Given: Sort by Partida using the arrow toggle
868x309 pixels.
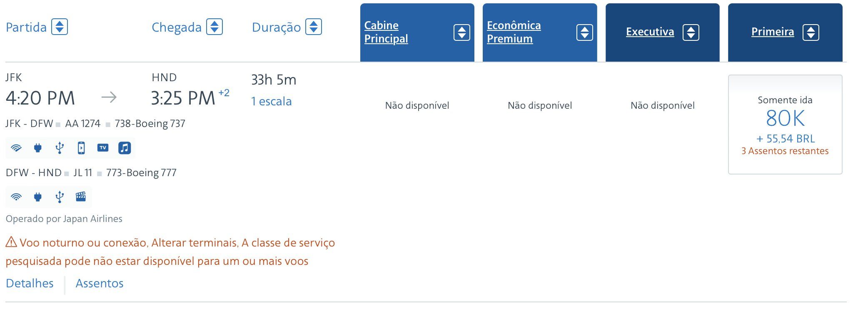Looking at the screenshot, I should tap(60, 27).
